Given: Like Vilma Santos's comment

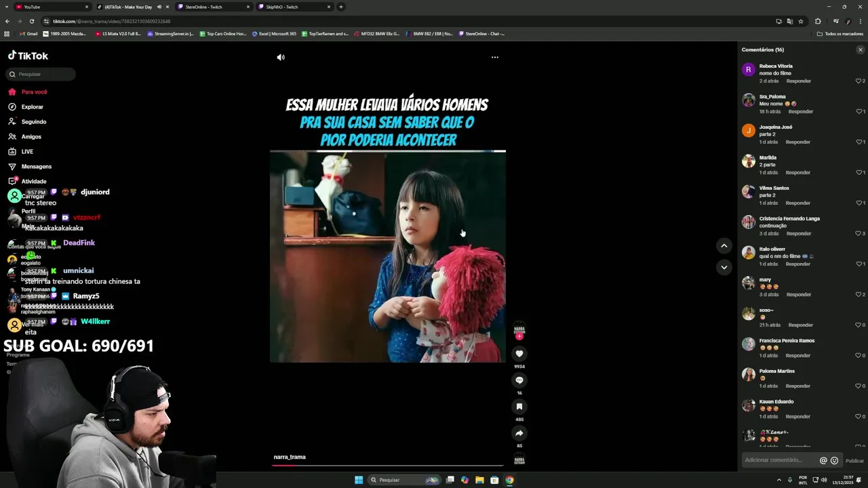Looking at the screenshot, I should coord(859,203).
